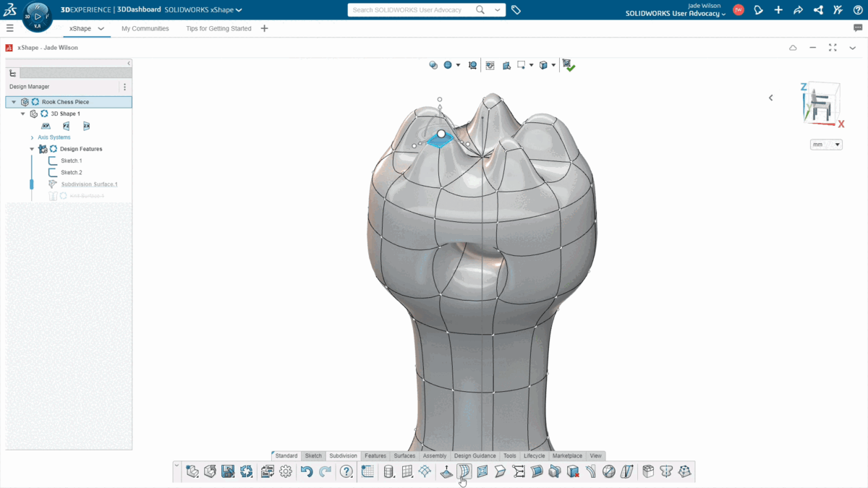Click the Settings gear in the Subdivision toolbar
The width and height of the screenshot is (868, 488).
tap(286, 471)
